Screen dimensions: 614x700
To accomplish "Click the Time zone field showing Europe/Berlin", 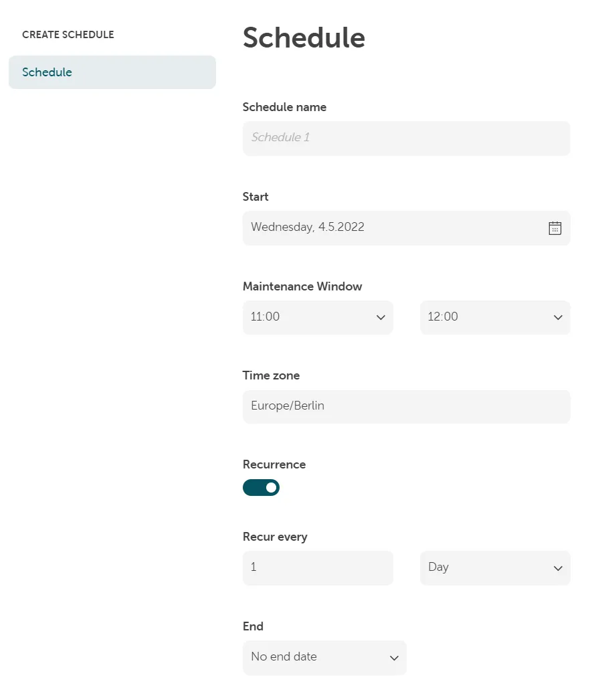I will (406, 406).
